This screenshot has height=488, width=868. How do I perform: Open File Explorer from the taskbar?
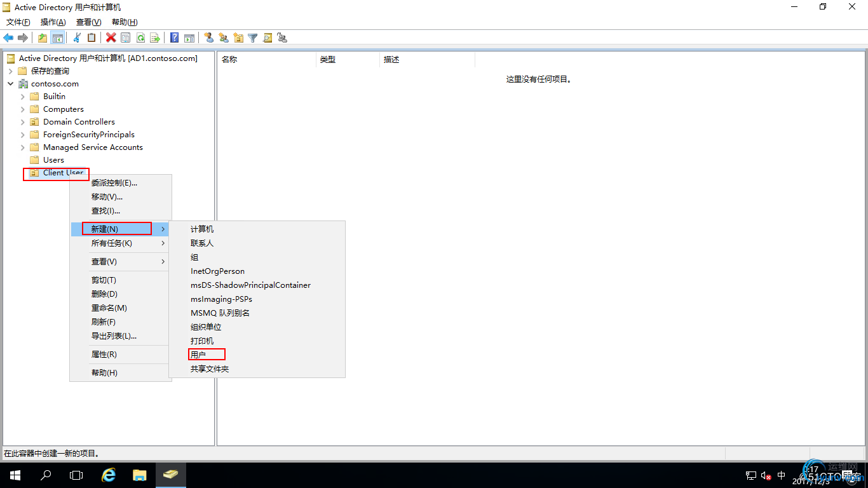click(x=140, y=475)
